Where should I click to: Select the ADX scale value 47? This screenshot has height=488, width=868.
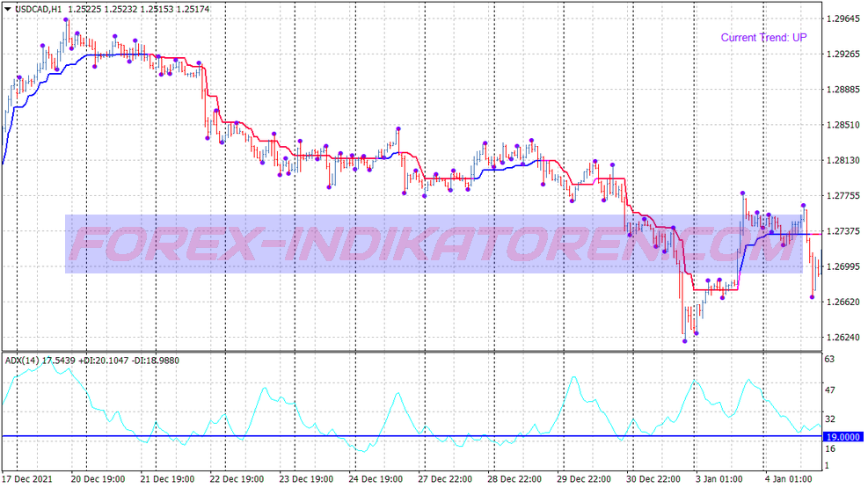pos(829,390)
